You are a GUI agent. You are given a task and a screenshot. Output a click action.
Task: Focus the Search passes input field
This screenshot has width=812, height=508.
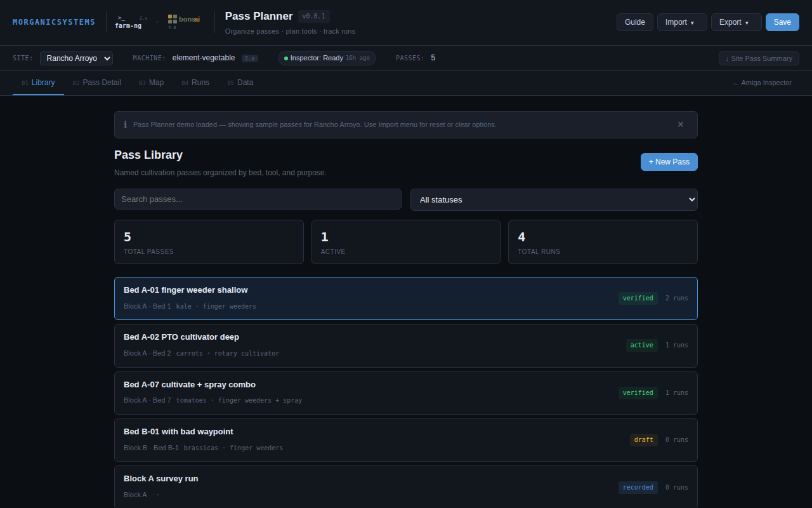tap(258, 199)
